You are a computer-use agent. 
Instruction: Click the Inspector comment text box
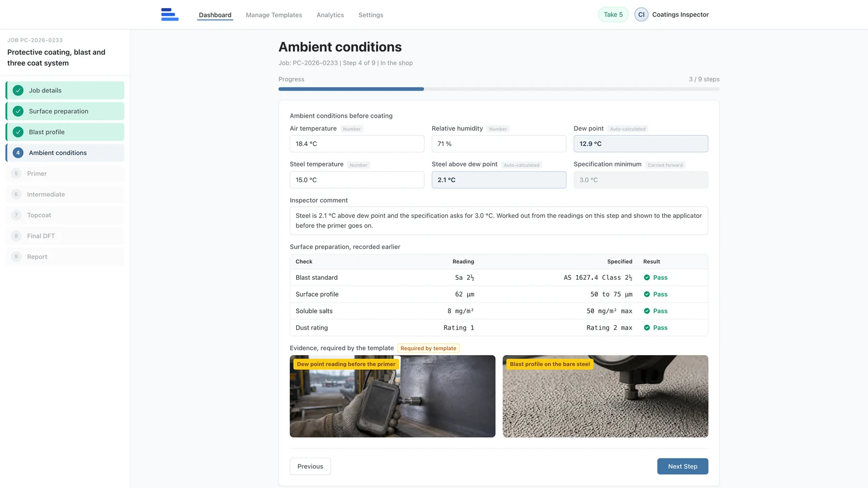click(x=499, y=221)
